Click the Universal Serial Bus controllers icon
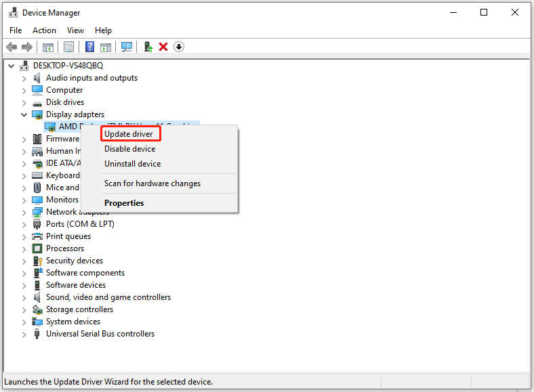 [37, 334]
